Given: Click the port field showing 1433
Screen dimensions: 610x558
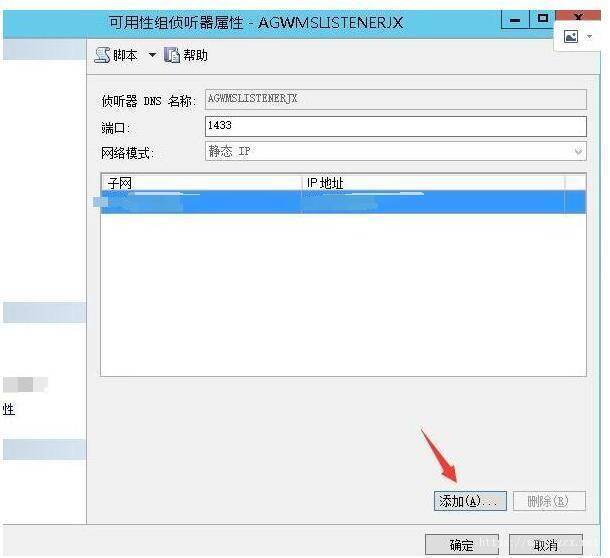Looking at the screenshot, I should tap(396, 126).
